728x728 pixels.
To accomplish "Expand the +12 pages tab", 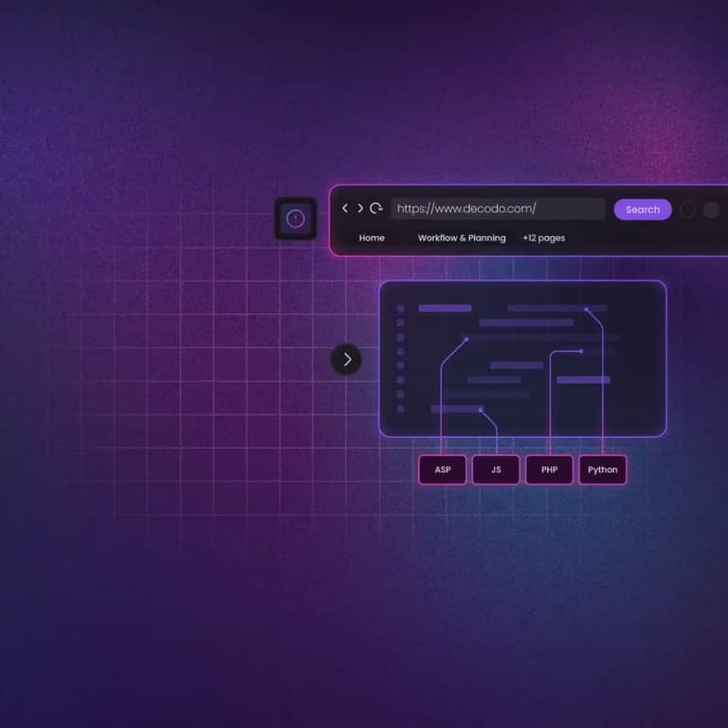I will (x=544, y=238).
